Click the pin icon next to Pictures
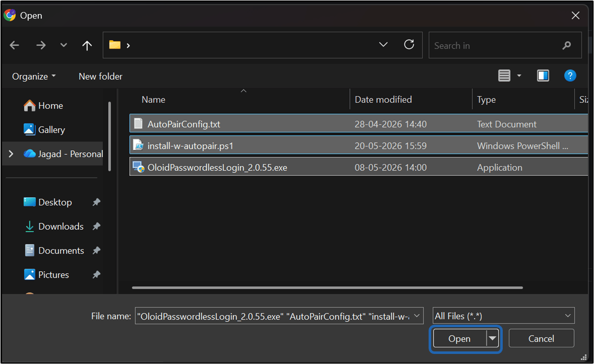The image size is (594, 364). pos(97,275)
